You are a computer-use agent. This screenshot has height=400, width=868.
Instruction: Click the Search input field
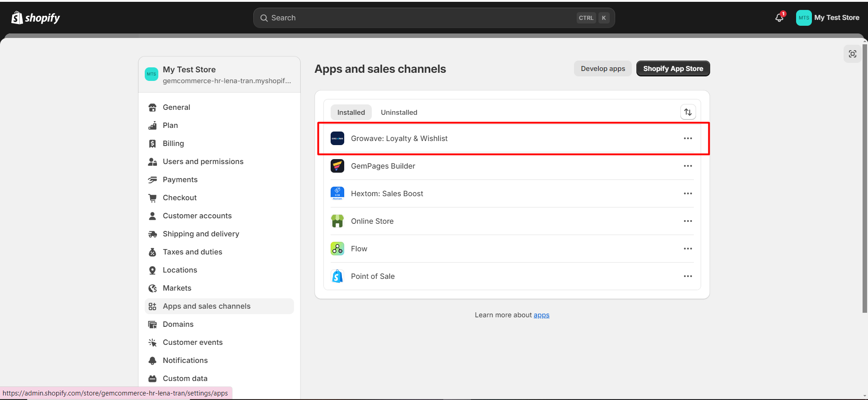click(421, 18)
